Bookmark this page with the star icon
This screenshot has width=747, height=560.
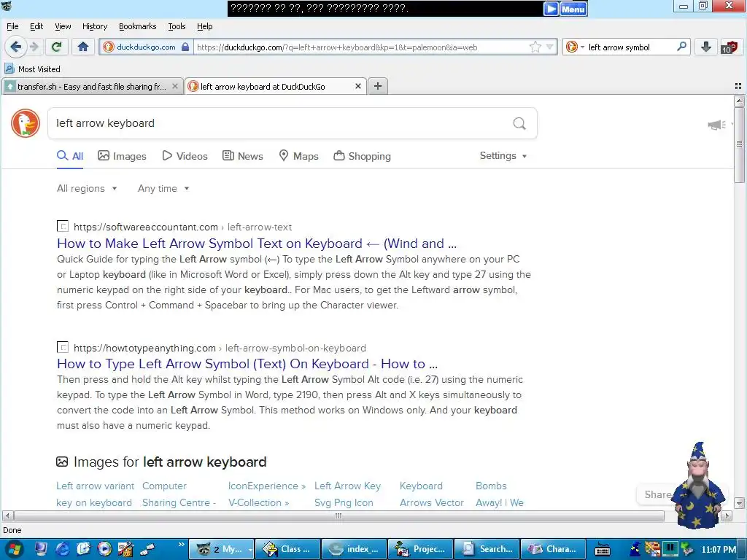pyautogui.click(x=535, y=47)
